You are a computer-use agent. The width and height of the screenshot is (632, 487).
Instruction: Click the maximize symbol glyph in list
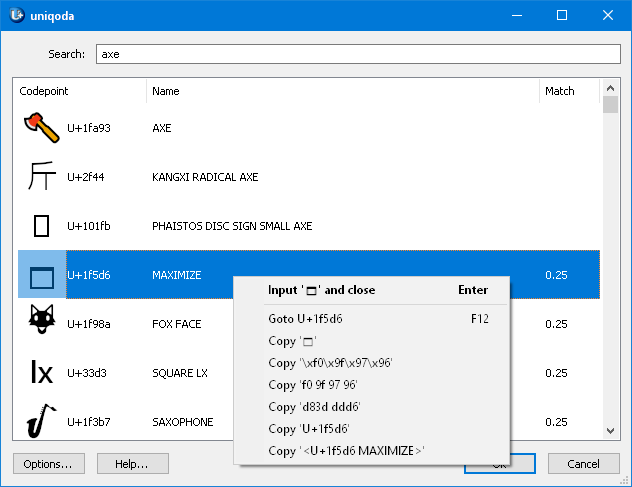point(41,275)
